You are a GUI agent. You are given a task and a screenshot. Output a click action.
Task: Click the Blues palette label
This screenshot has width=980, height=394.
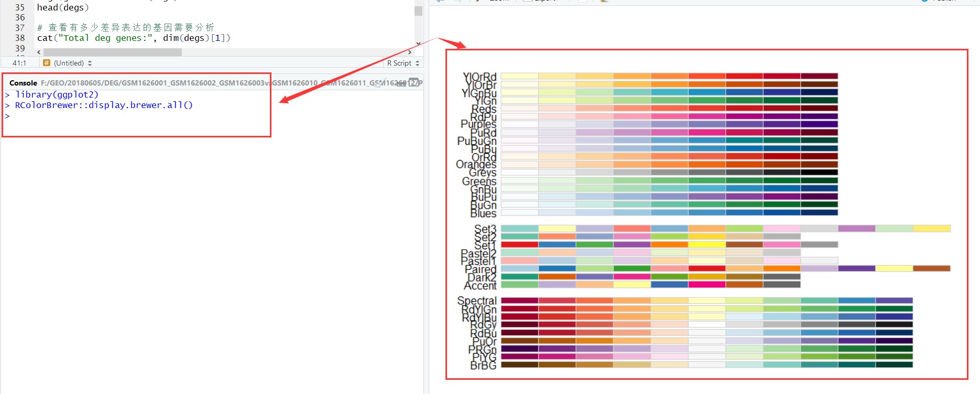pyautogui.click(x=483, y=213)
